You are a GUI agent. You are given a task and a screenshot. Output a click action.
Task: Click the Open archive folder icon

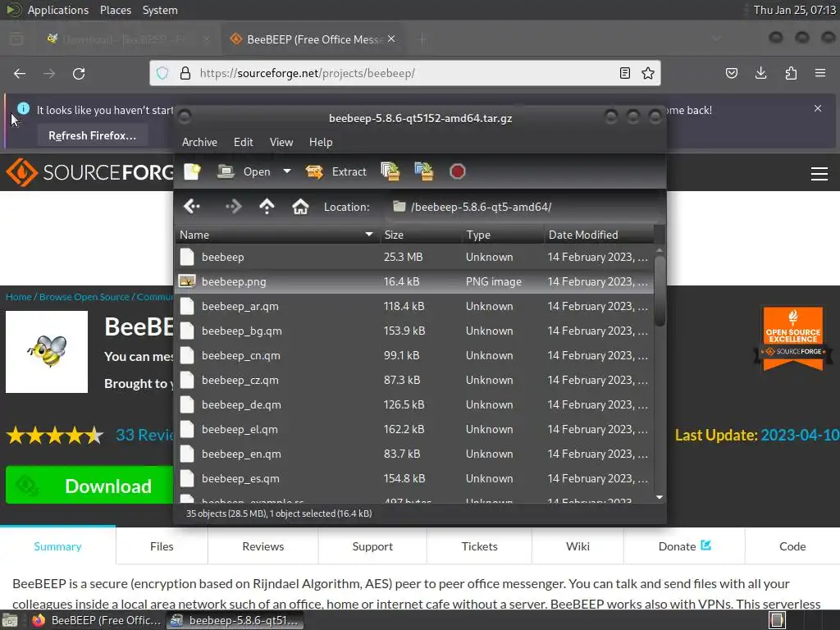(x=226, y=172)
